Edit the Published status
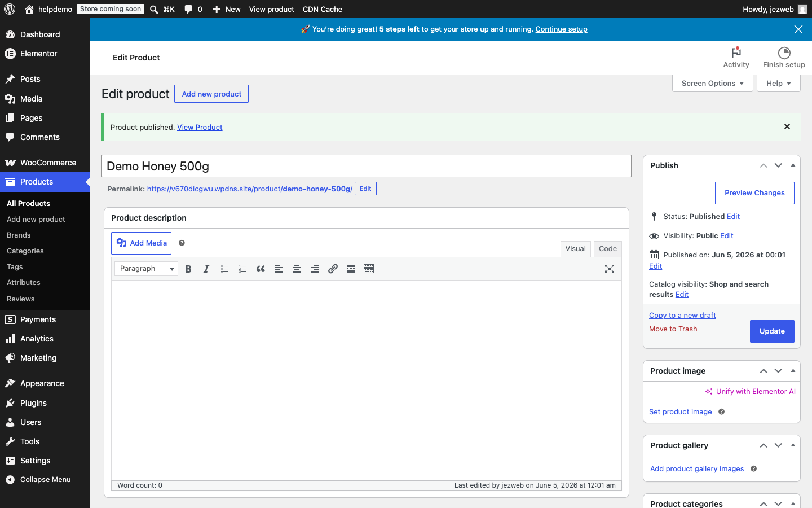 pos(733,216)
